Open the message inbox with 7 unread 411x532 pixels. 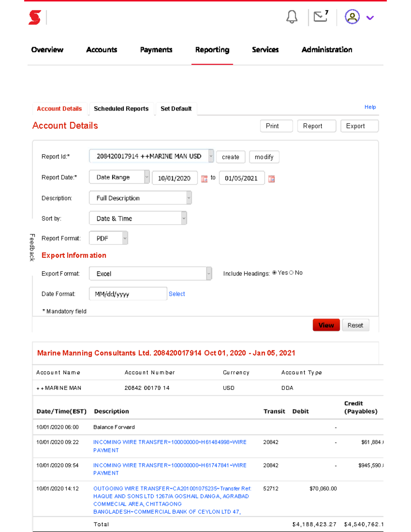tap(320, 17)
